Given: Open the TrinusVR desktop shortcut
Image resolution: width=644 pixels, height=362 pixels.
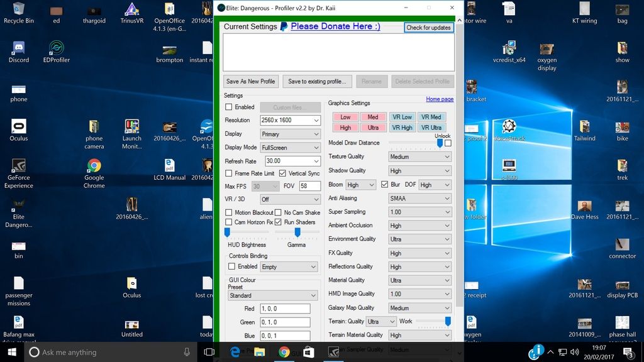Looking at the screenshot, I should (x=132, y=13).
